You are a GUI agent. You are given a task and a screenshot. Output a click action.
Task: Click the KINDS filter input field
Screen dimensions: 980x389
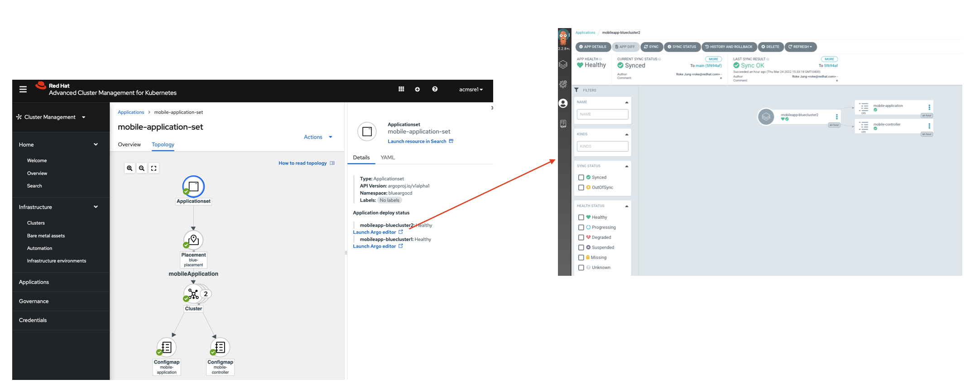tap(602, 146)
